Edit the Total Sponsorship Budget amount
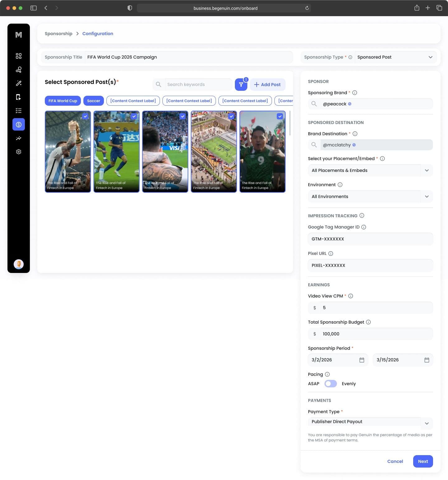 [x=376, y=334]
